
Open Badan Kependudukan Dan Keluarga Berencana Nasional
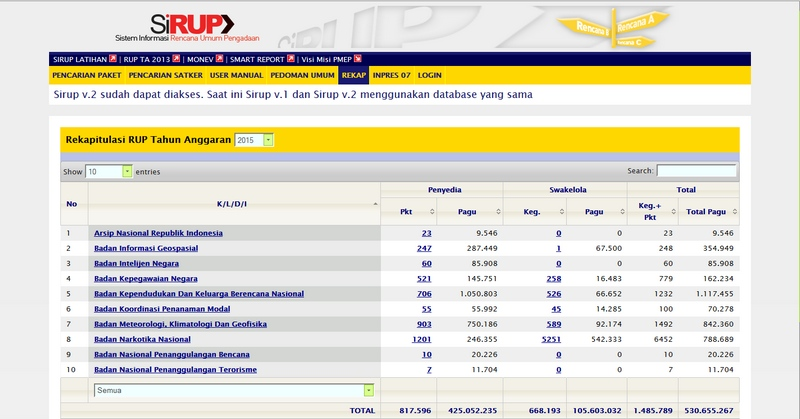[199, 294]
